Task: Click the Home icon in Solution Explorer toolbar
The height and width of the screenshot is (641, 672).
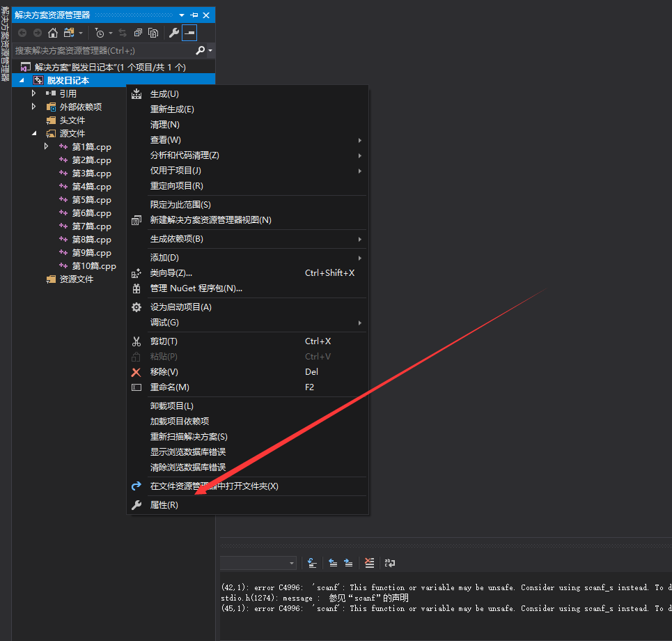Action: [53, 33]
